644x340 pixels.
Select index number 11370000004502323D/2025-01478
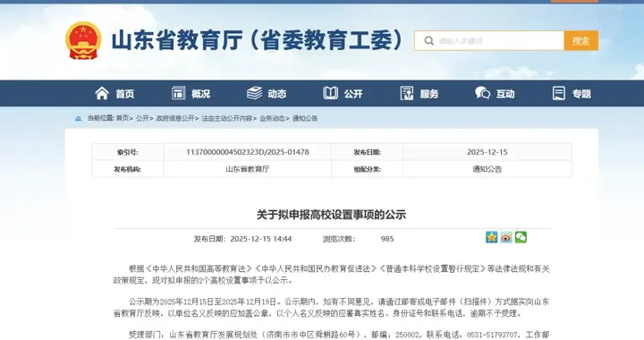247,152
